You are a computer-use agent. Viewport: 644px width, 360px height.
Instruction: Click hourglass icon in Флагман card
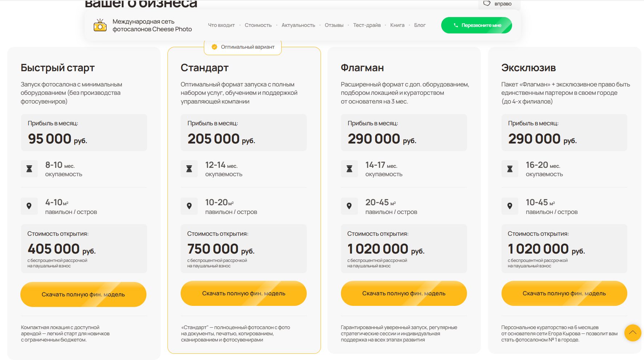pyautogui.click(x=349, y=169)
